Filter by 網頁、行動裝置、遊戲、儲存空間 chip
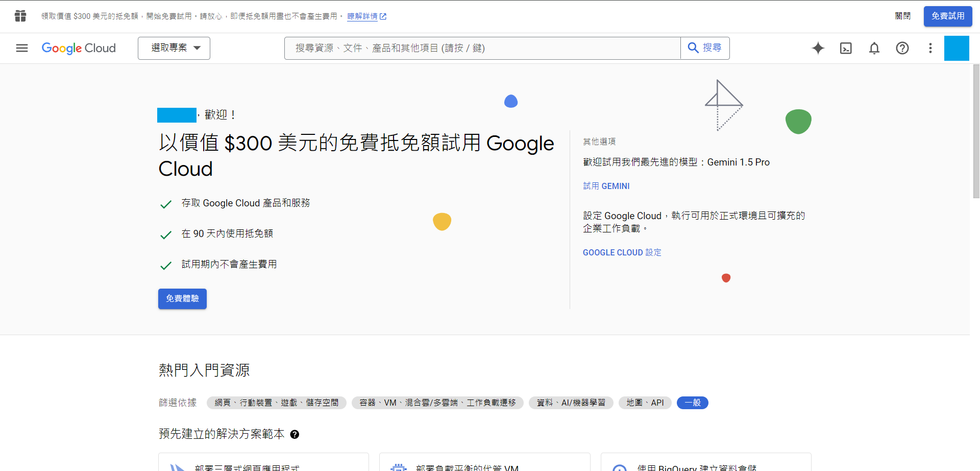This screenshot has height=471, width=980. (277, 403)
